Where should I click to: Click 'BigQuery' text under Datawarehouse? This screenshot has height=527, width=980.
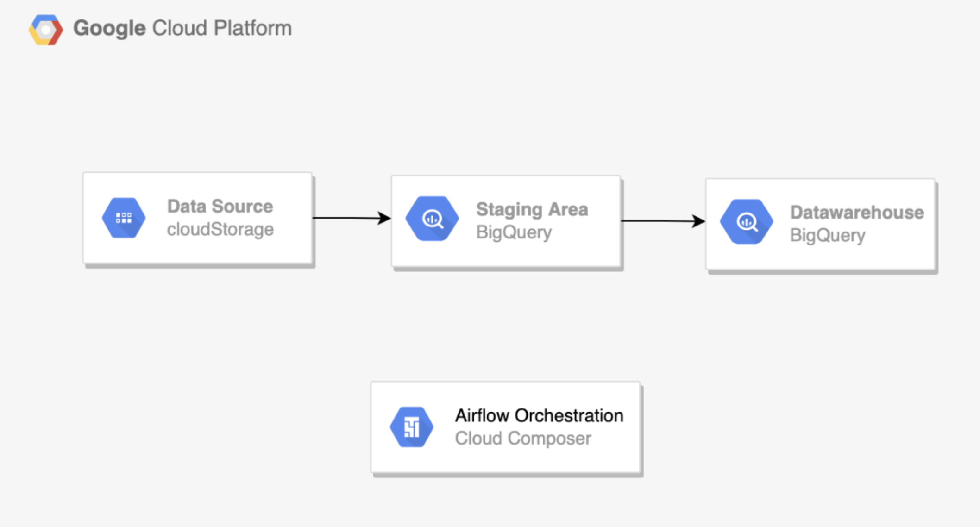(828, 236)
